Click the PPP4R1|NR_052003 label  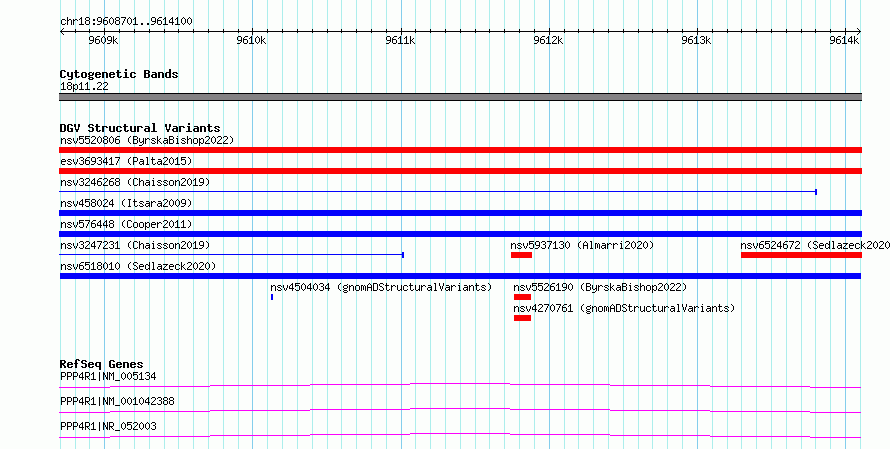[x=108, y=426]
